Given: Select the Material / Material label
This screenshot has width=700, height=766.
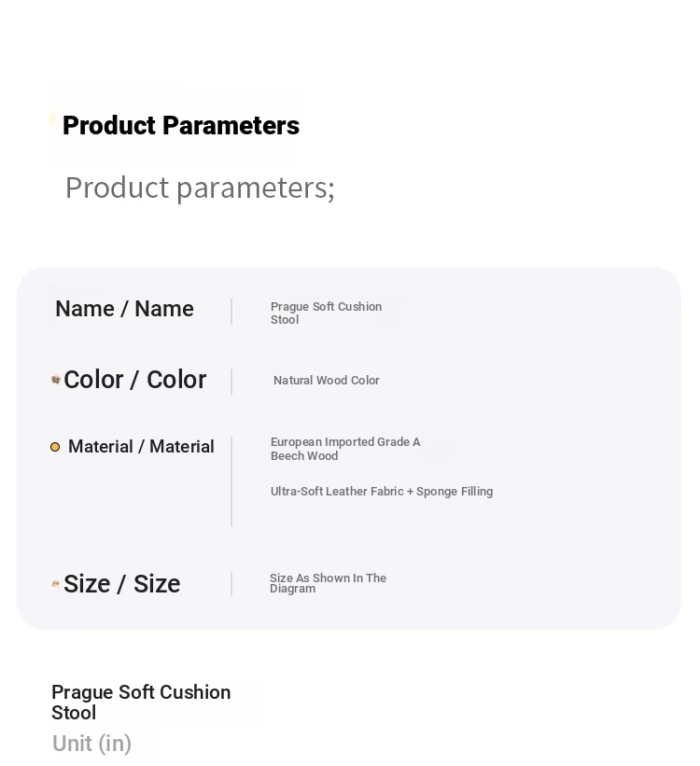Looking at the screenshot, I should coord(141,447).
